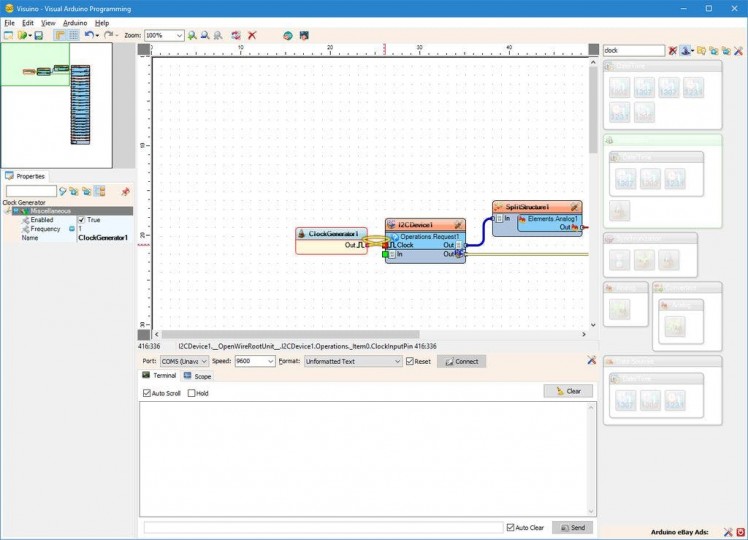Expand the Speed 9600 baud dropdown
The width and height of the screenshot is (748, 540).
(270, 361)
